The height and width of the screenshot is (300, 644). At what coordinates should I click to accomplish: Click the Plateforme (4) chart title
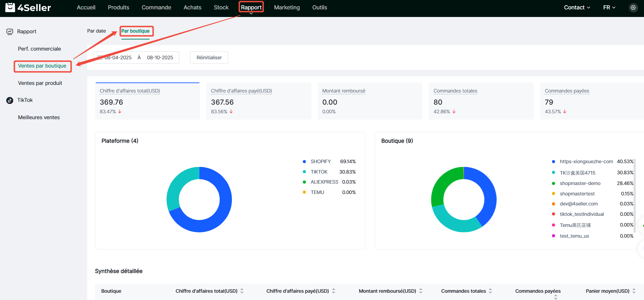(x=120, y=141)
